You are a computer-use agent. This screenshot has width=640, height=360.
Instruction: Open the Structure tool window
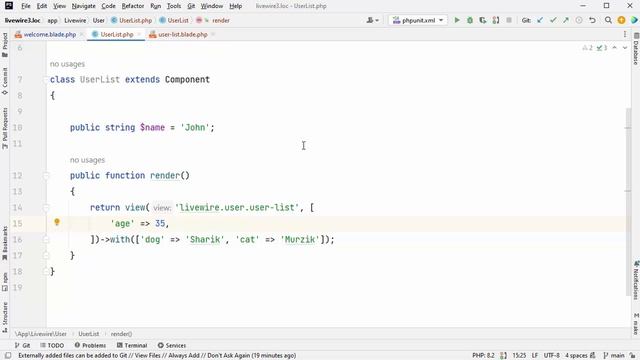click(5, 317)
